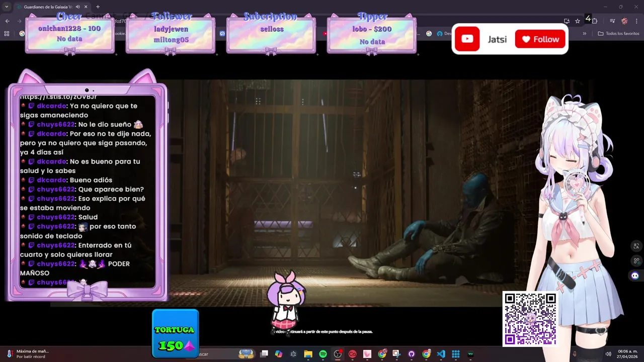Click the Discord overlay icon at right edge
The image size is (644, 362).
coord(635,276)
